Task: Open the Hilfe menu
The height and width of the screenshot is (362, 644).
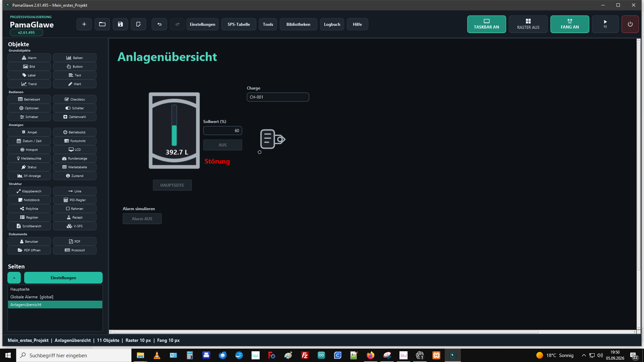Action: [x=358, y=24]
